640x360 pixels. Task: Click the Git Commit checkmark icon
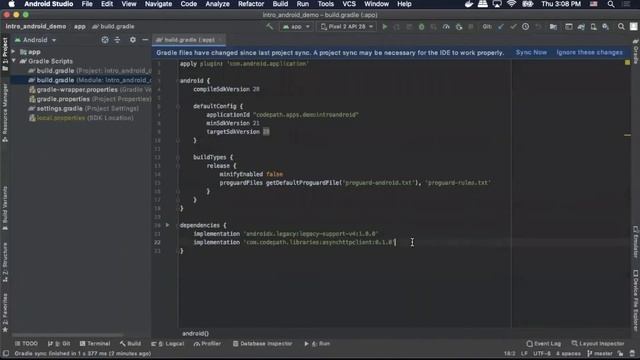point(513,27)
